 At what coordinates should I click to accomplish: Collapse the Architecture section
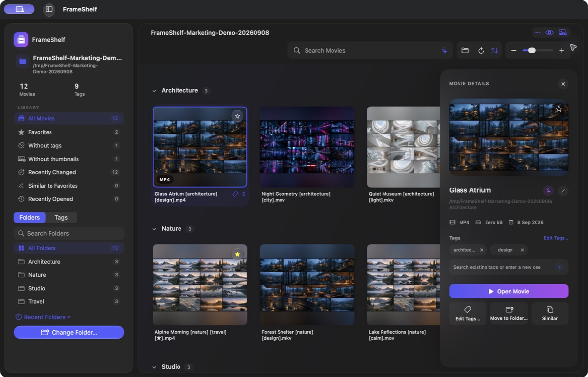(x=154, y=90)
